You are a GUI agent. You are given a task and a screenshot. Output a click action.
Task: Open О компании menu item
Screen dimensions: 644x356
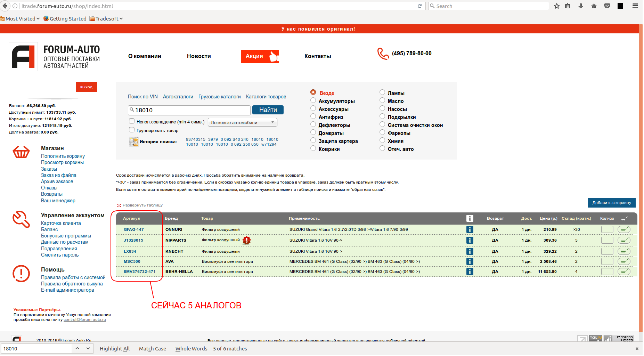pos(145,56)
